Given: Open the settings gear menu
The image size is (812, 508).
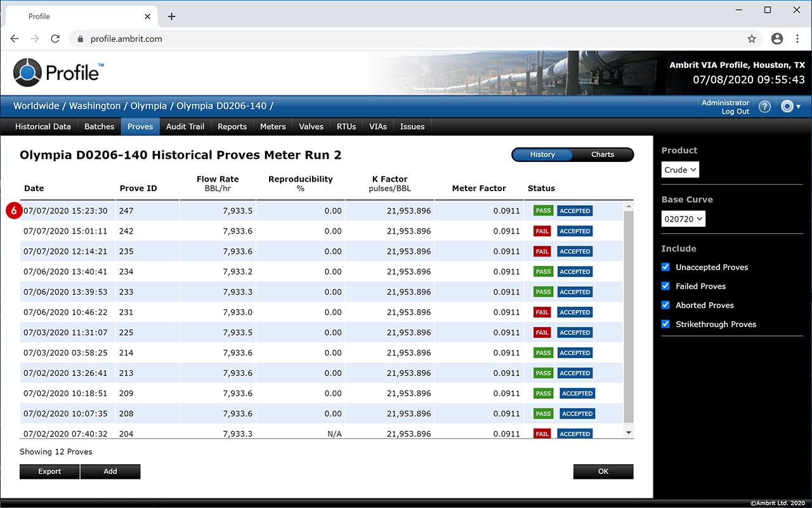Looking at the screenshot, I should click(790, 107).
